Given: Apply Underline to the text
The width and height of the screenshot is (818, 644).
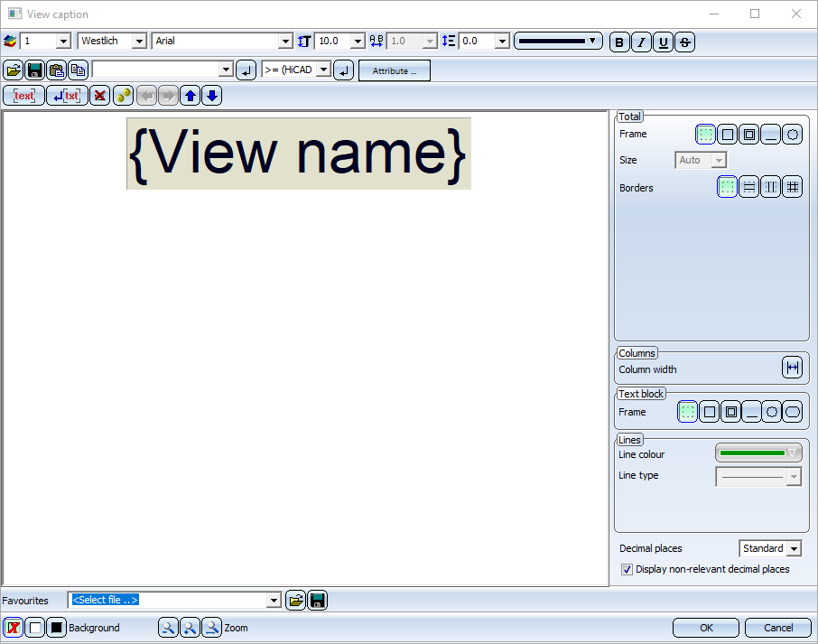Looking at the screenshot, I should 663,42.
